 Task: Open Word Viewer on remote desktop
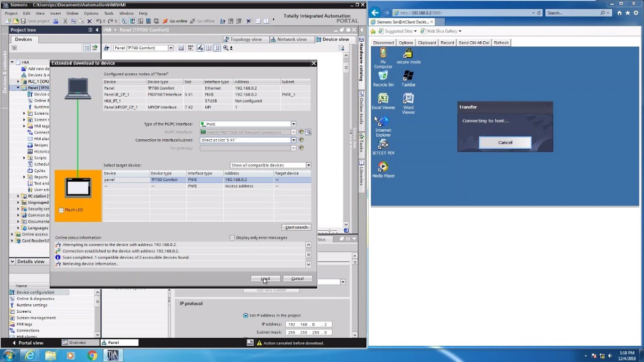(x=408, y=104)
